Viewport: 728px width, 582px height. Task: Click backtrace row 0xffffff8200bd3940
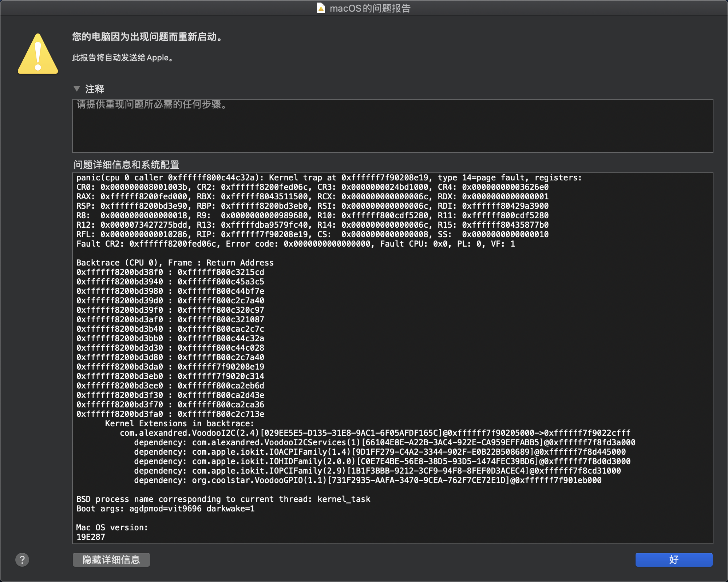coord(170,282)
